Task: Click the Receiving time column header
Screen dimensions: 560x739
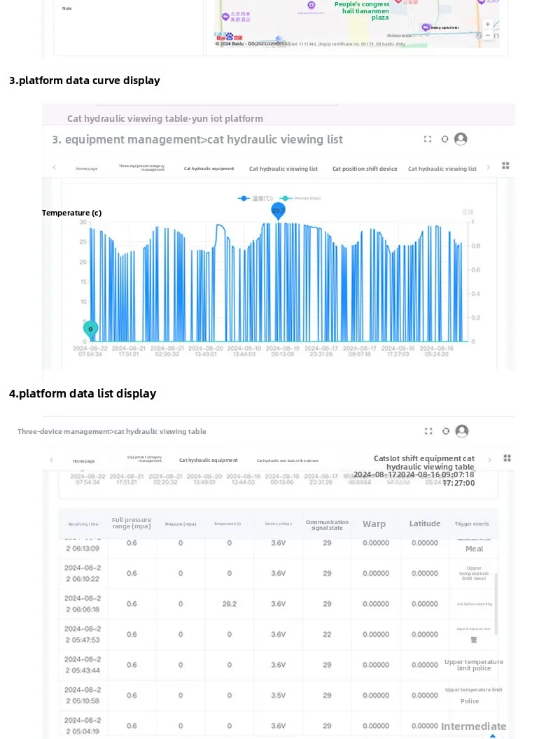Action: click(x=83, y=524)
